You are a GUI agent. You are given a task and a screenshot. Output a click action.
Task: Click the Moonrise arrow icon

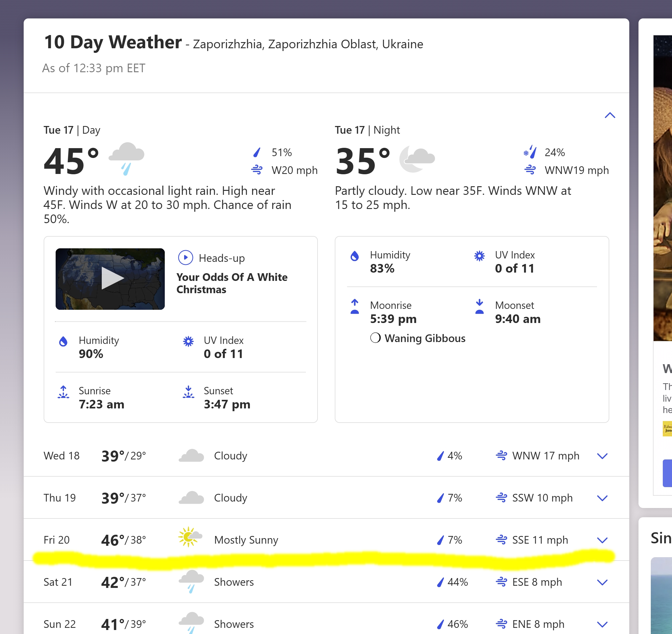coord(354,306)
